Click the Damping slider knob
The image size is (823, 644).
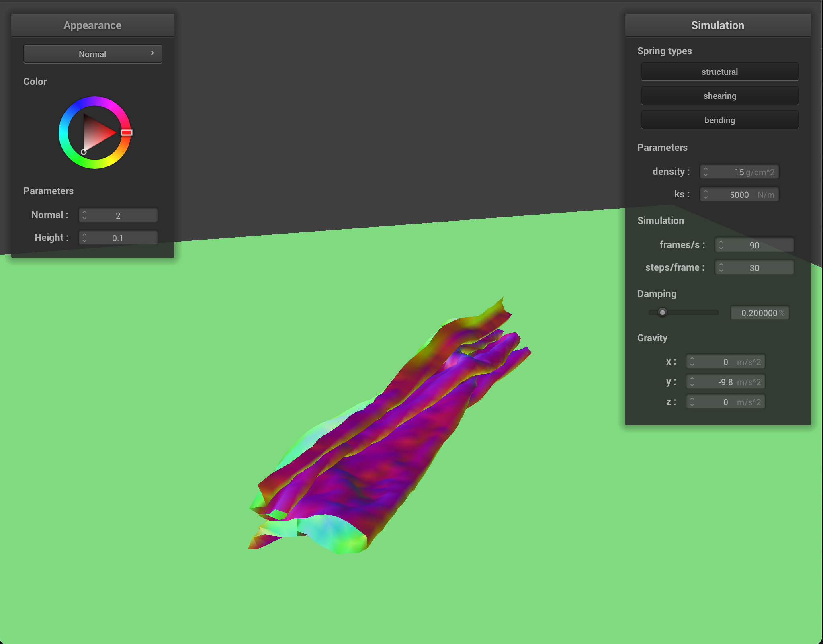(x=663, y=312)
